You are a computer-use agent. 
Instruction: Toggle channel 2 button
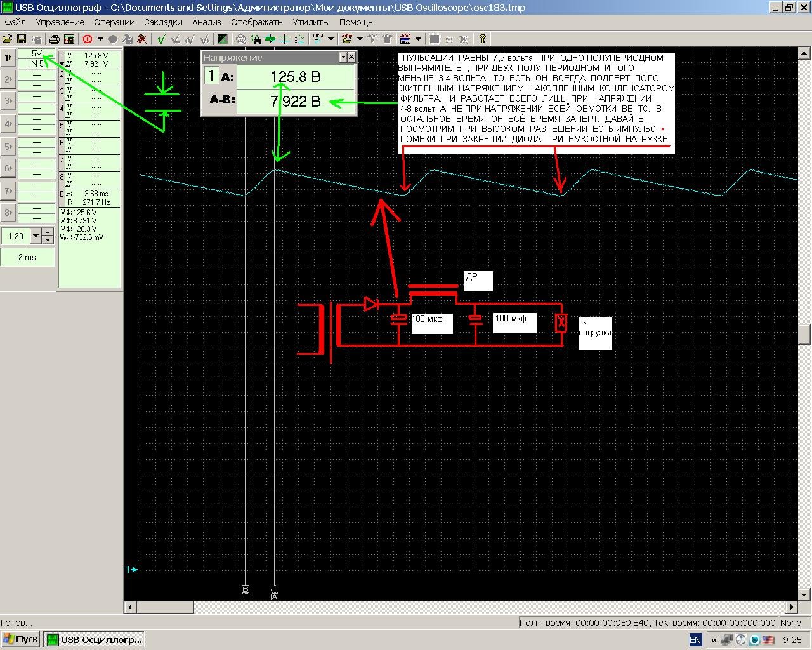tap(8, 79)
